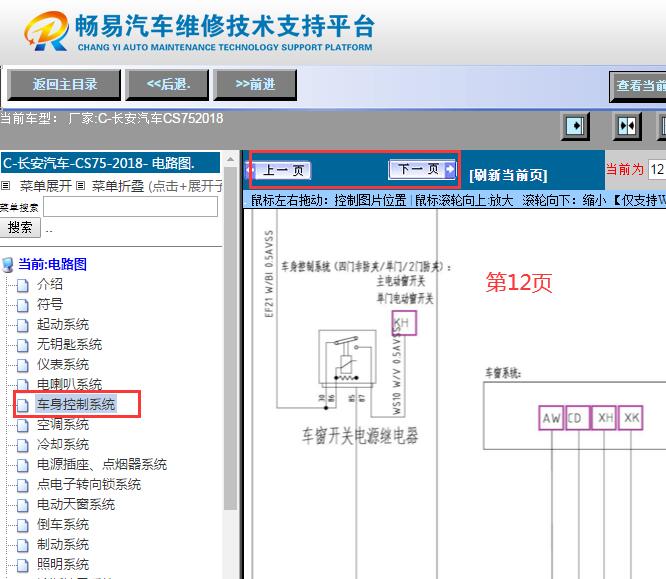Click page icon next to 符号
The width and height of the screenshot is (666, 579).
(23, 305)
